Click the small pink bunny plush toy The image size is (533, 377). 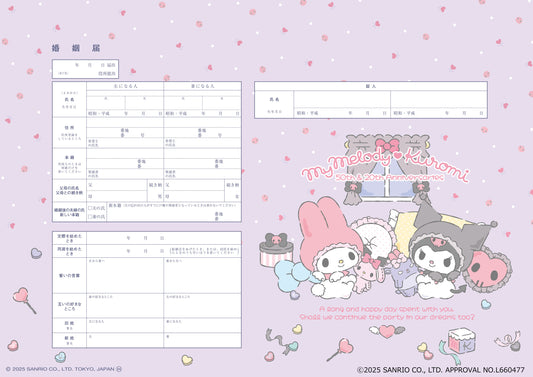pyautogui.click(x=367, y=273)
